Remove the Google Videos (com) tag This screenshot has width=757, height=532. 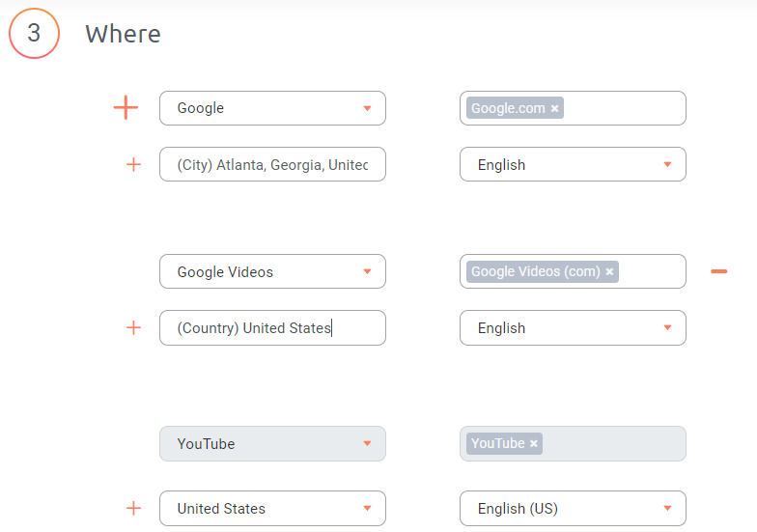[x=610, y=271]
